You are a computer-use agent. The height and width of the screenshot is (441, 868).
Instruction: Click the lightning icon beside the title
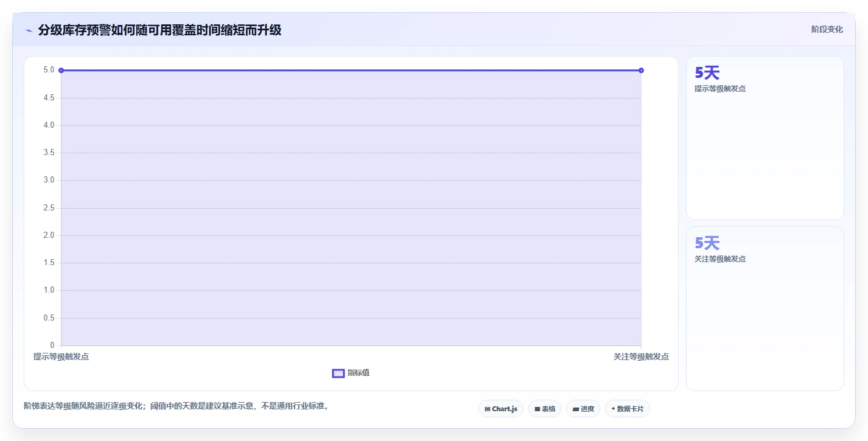tap(29, 30)
